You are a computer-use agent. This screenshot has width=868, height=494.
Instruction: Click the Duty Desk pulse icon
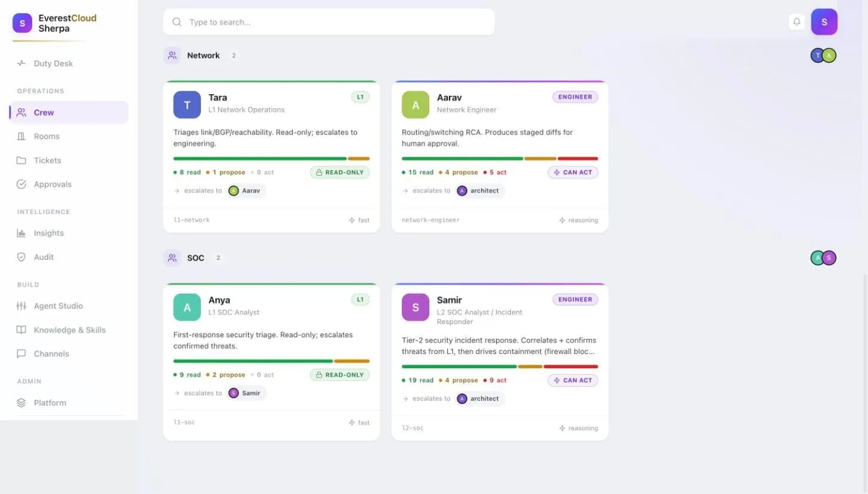21,64
